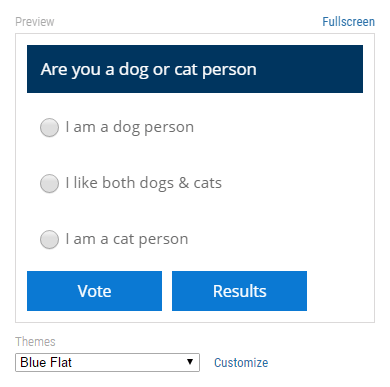Click the "I am a cat person" label text
The height and width of the screenshot is (387, 390).
coord(127,239)
